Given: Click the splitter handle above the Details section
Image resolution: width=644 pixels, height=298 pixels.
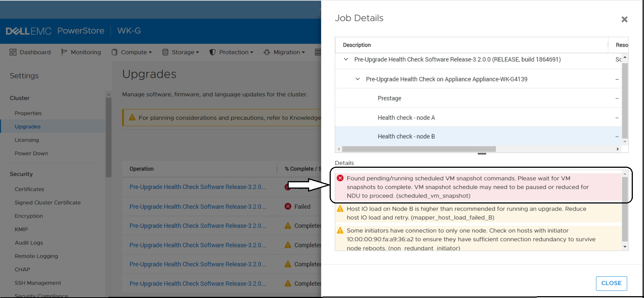Looking at the screenshot, I should tap(482, 154).
